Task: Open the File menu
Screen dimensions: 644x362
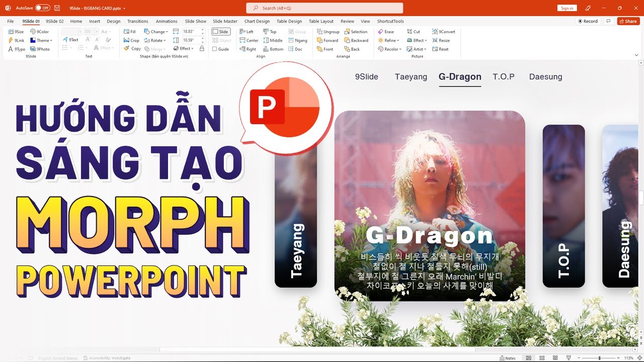Action: 11,21
